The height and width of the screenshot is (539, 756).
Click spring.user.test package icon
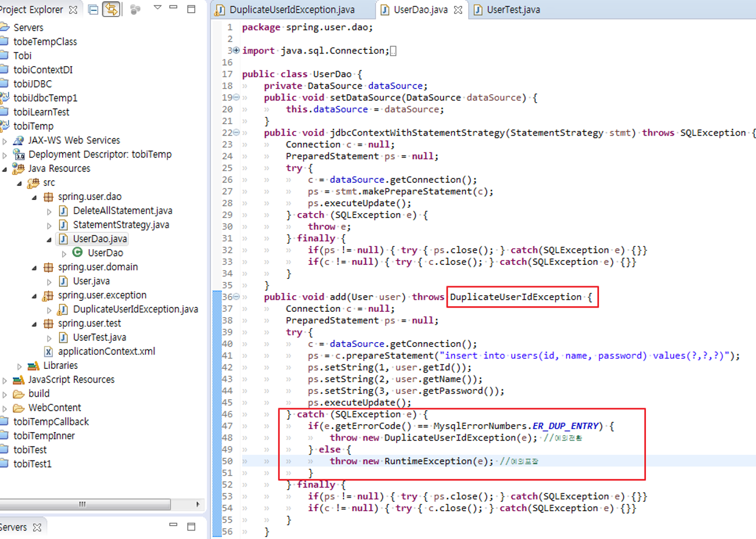click(49, 323)
